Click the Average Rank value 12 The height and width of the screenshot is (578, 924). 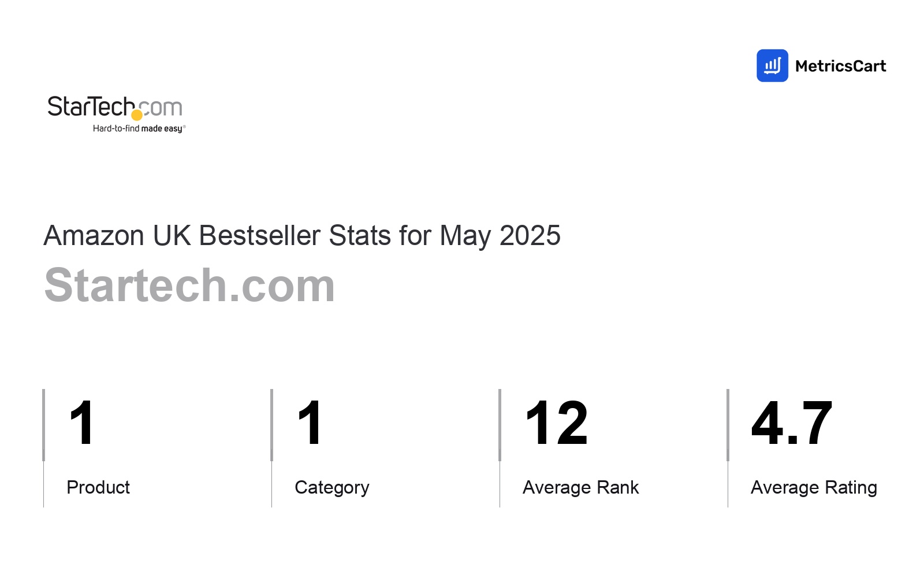point(557,423)
